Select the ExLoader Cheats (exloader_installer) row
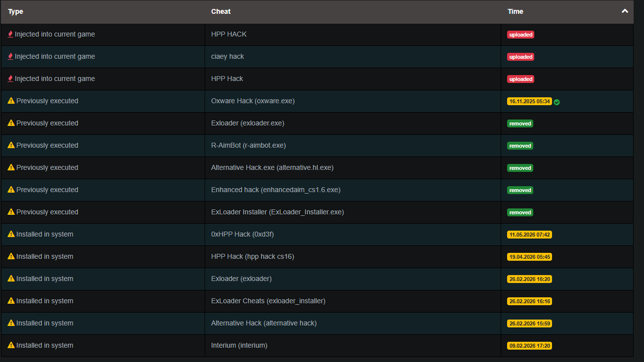 (317, 301)
